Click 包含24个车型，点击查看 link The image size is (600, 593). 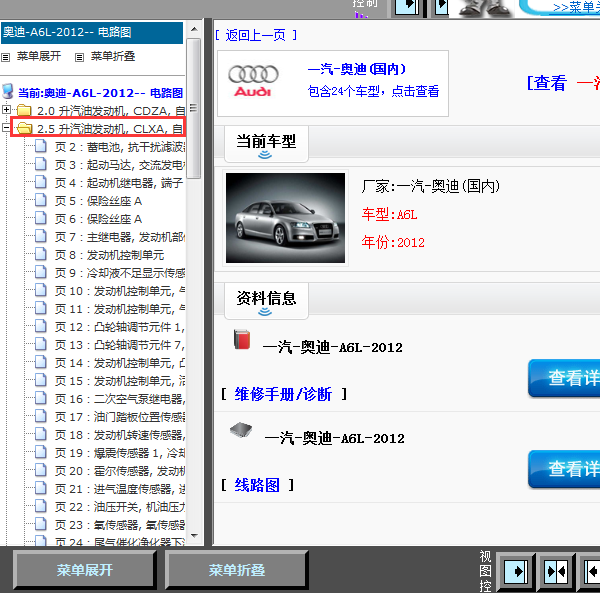point(373,91)
